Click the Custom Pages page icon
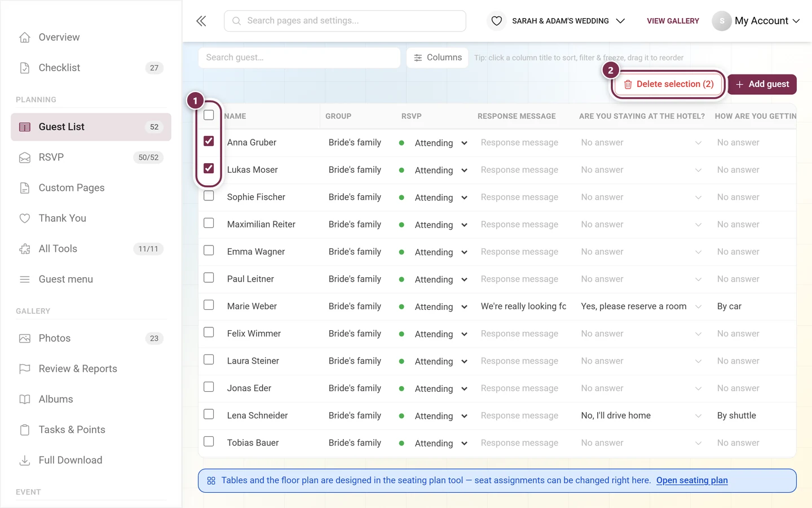 click(25, 188)
